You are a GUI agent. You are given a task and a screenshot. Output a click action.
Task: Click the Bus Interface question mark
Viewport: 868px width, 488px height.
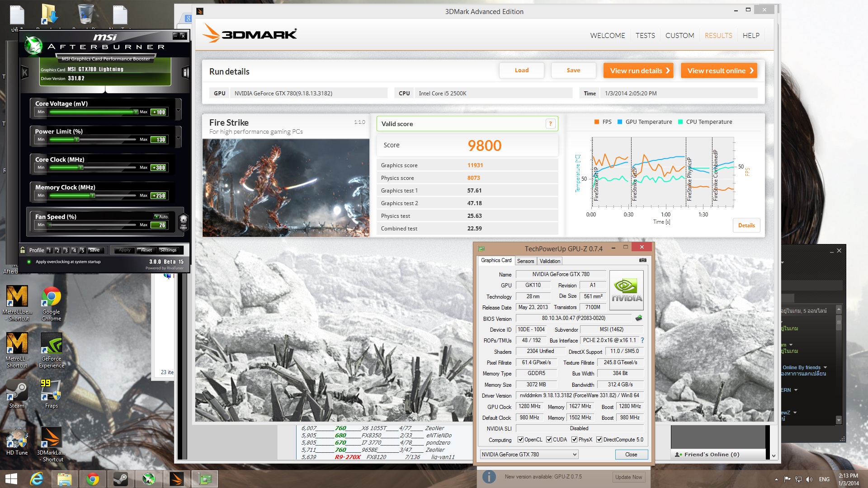pos(642,340)
